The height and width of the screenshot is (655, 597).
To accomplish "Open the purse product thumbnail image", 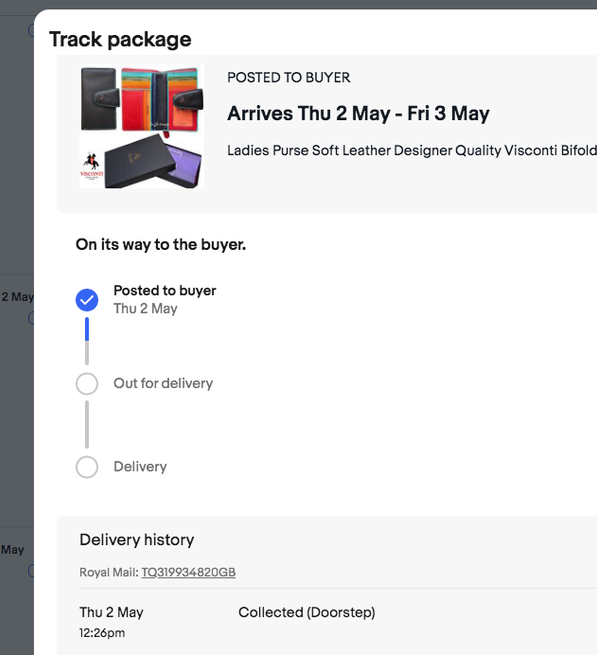I will 142,126.
